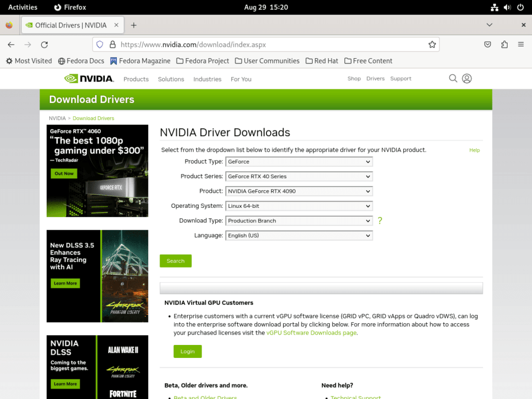Open the Solutions menu in NVIDIA's navbar
The image size is (532, 399).
(171, 79)
